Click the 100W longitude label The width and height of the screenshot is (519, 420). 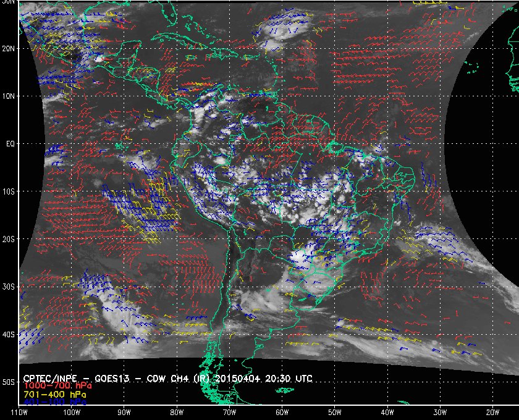coord(72,413)
